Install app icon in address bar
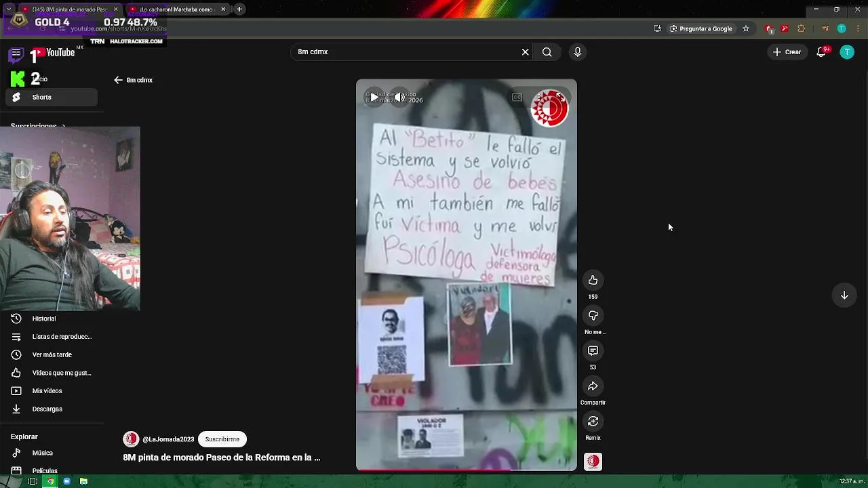This screenshot has height=488, width=868. pyautogui.click(x=657, y=28)
